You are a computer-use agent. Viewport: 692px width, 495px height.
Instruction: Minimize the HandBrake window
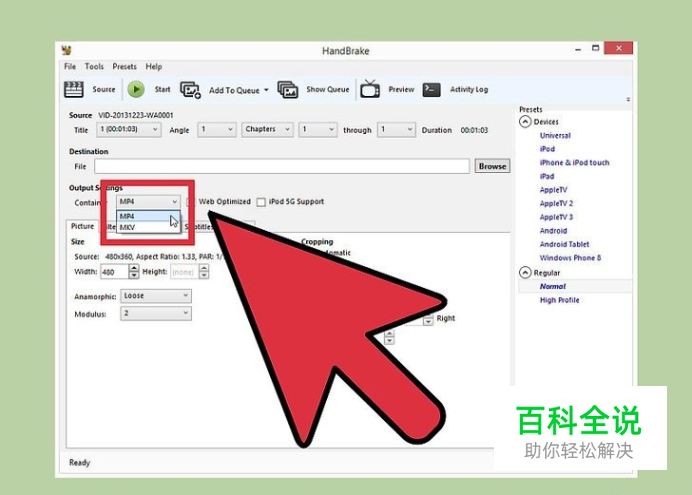point(578,49)
